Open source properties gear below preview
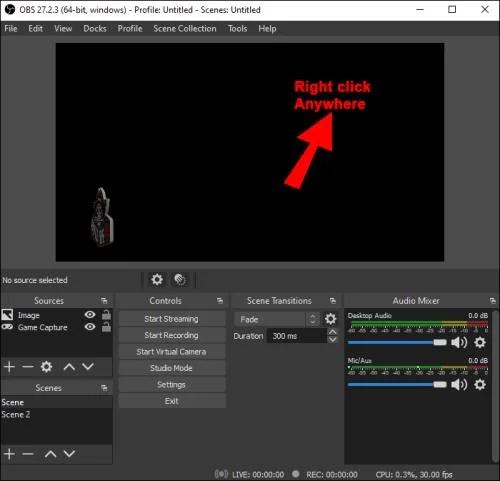This screenshot has height=481, width=500. coord(157,279)
